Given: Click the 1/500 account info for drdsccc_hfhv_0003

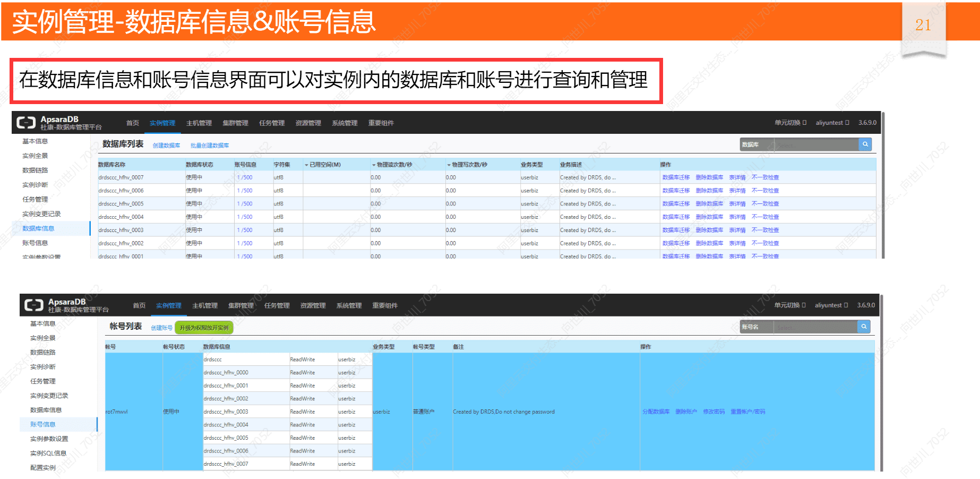Looking at the screenshot, I should 245,230.
